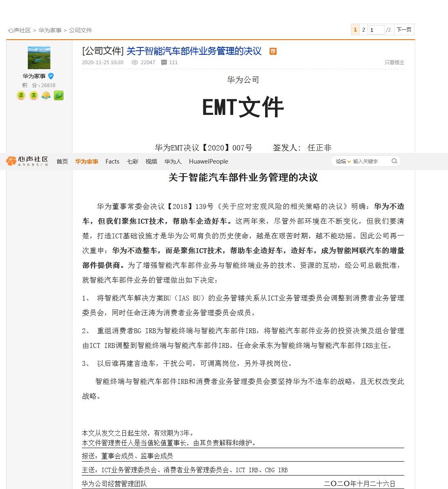Open the HuaweiPeople nav item
Viewport: 448px width, 489px height.
pyautogui.click(x=208, y=161)
